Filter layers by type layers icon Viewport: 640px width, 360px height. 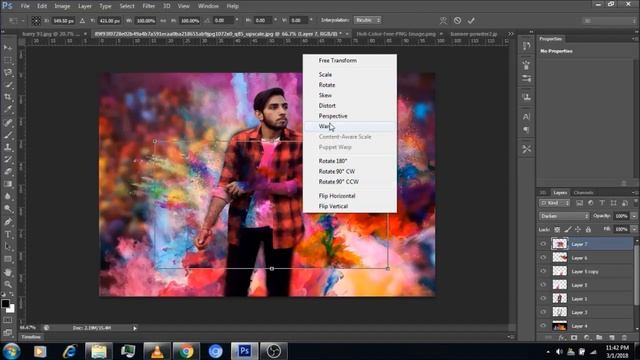point(602,203)
